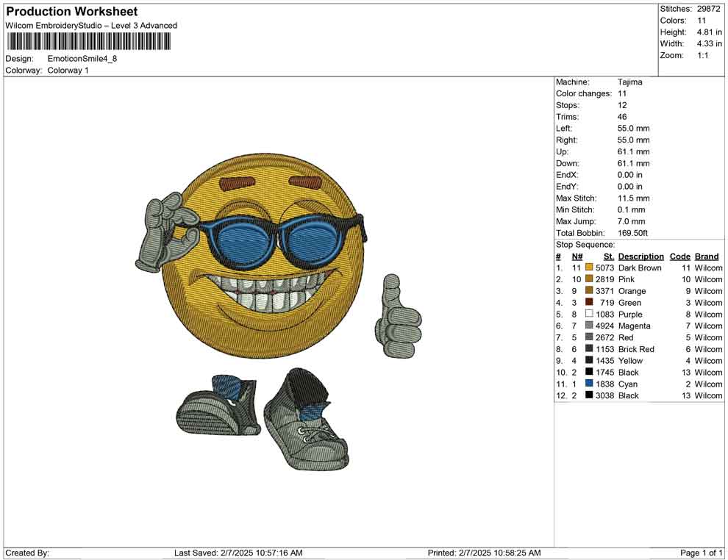Screen dimensions: 728x560
Task: Click the "Magenta" description text
Action: click(x=634, y=326)
